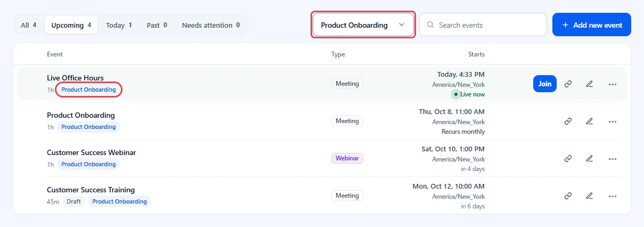Edit the Customer Success Training event
Image resolution: width=644 pixels, height=227 pixels.
(589, 196)
